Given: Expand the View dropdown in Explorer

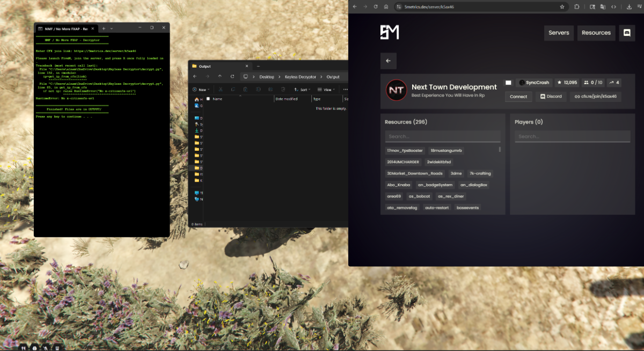Looking at the screenshot, I should pyautogui.click(x=325, y=90).
